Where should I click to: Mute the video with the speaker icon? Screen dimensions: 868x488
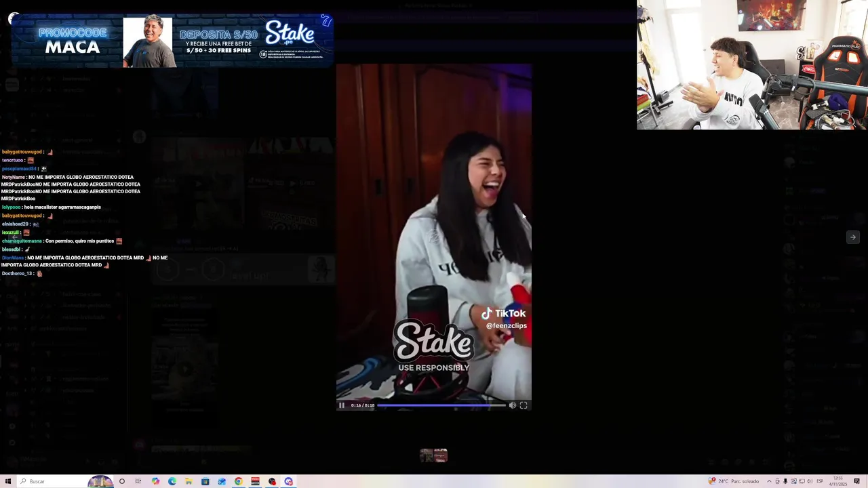[513, 405]
